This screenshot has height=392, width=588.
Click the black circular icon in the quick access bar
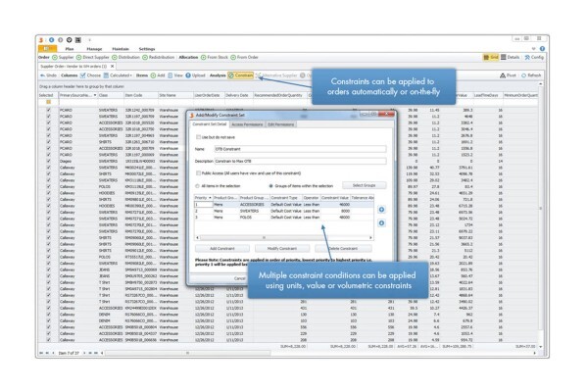(x=69, y=40)
